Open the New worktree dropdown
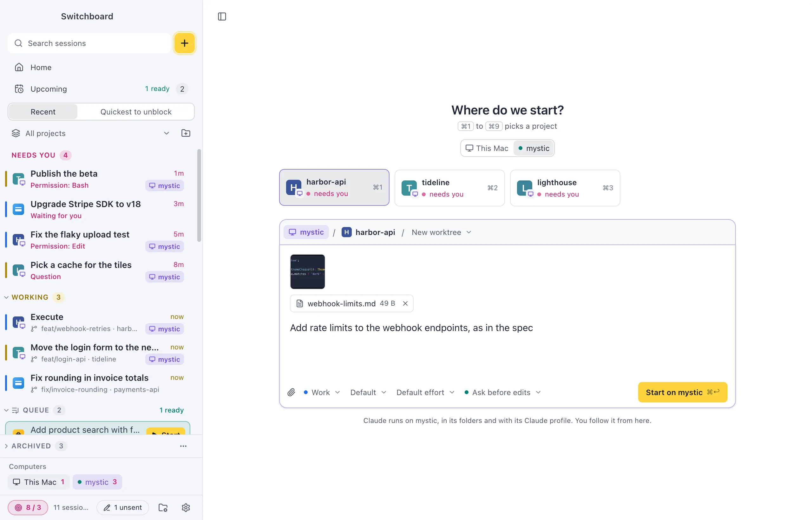The image size is (812, 520). coord(442,232)
